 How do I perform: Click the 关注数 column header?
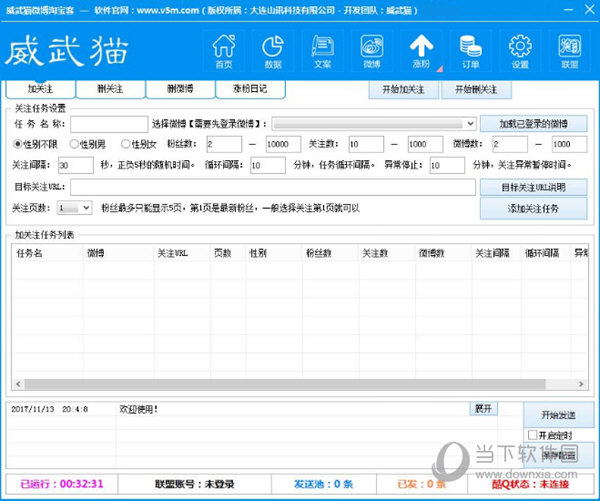(x=387, y=253)
